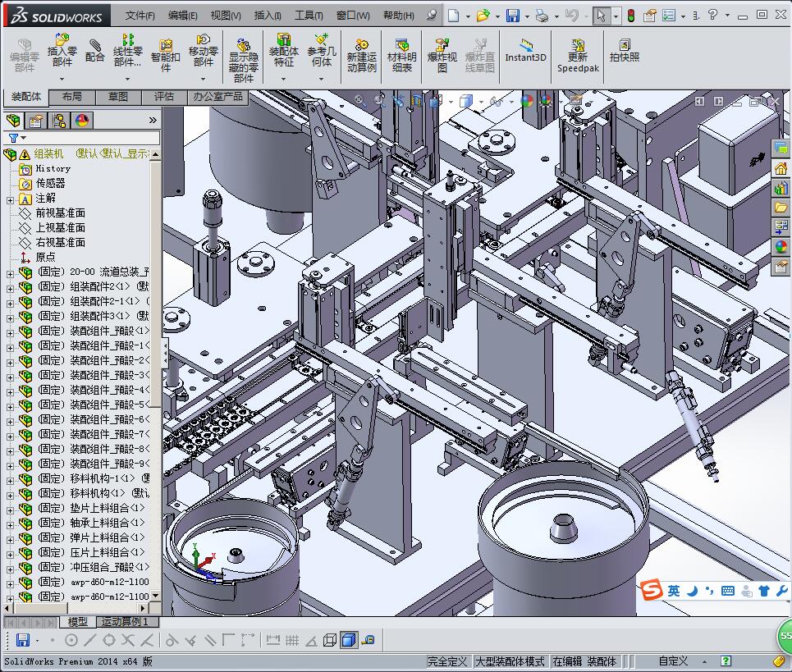Click the 拍快照 snapshot icon

click(x=625, y=45)
